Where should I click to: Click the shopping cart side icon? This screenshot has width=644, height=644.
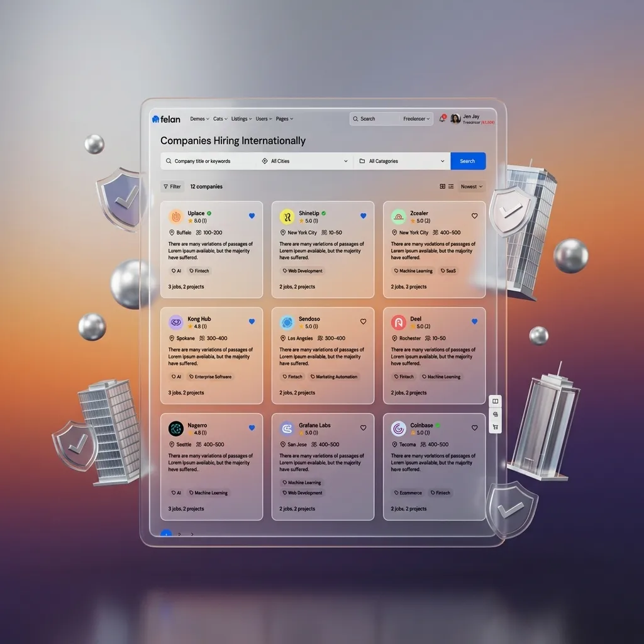point(496,427)
